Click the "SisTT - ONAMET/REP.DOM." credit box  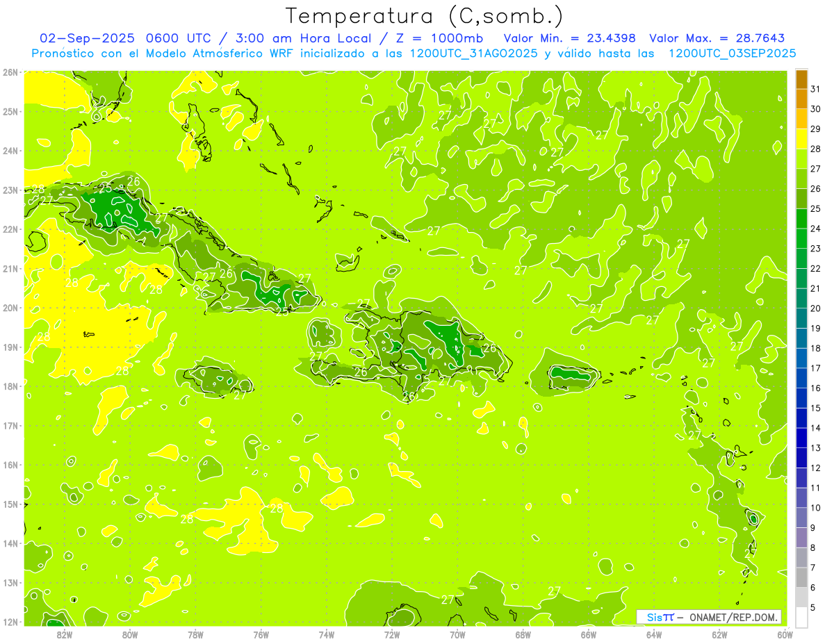point(709,617)
